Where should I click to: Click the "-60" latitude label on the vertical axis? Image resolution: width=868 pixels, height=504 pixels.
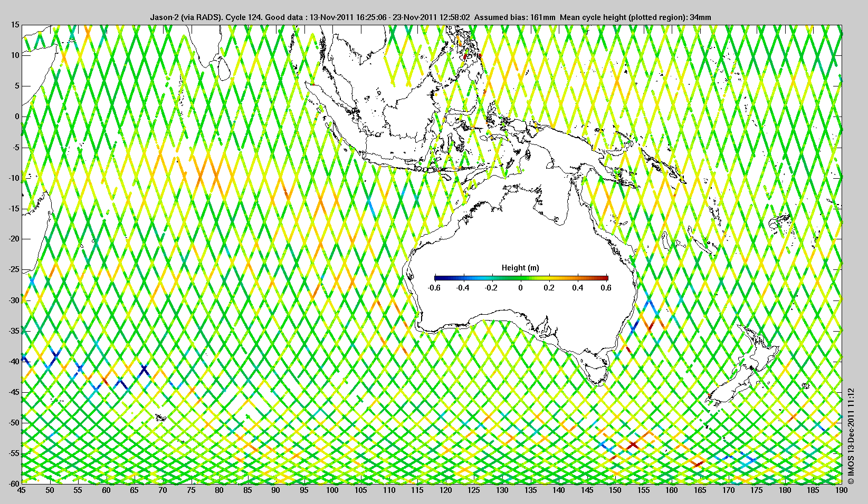coord(14,483)
